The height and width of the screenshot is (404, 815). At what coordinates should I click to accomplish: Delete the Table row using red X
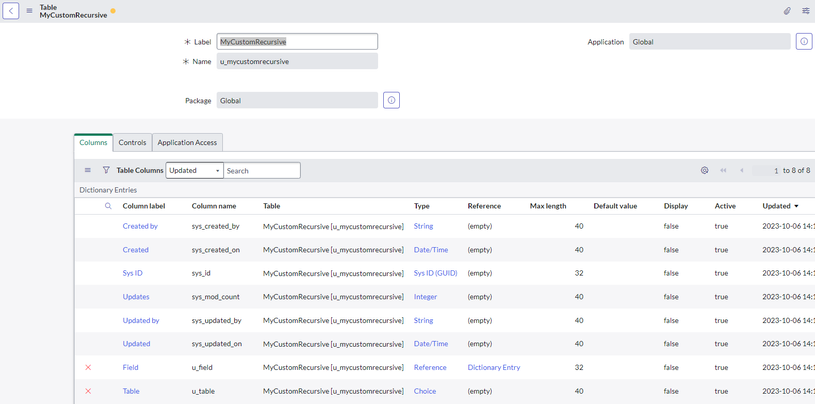88,391
